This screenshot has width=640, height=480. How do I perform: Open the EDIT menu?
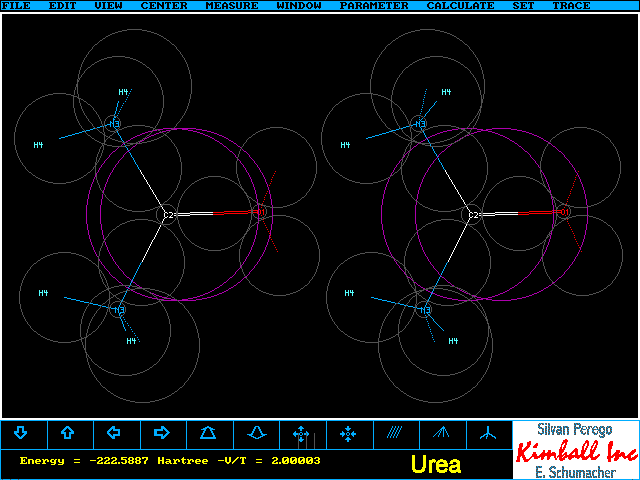coord(62,6)
